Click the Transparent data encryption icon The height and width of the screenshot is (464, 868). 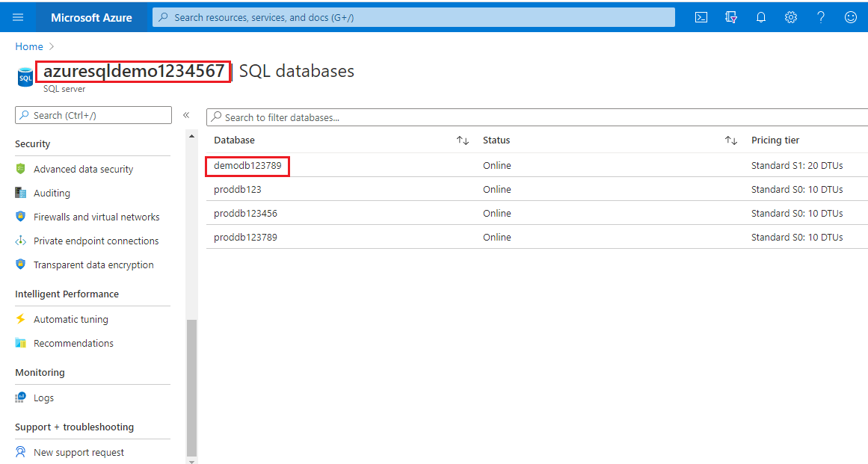20,265
